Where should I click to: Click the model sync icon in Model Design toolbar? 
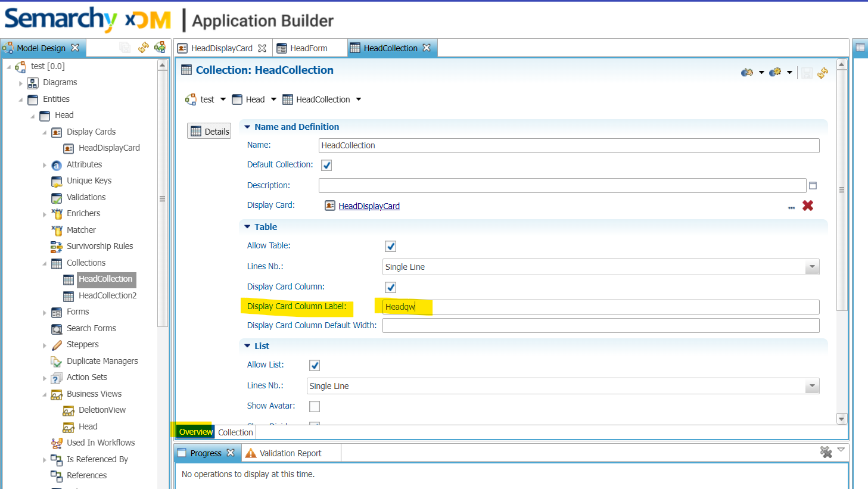click(x=160, y=48)
